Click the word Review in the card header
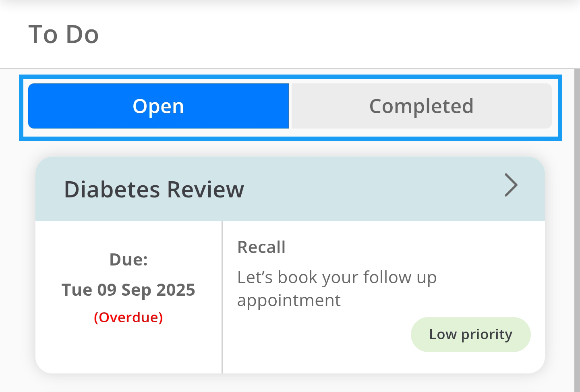The width and height of the screenshot is (580, 392). coord(205,189)
